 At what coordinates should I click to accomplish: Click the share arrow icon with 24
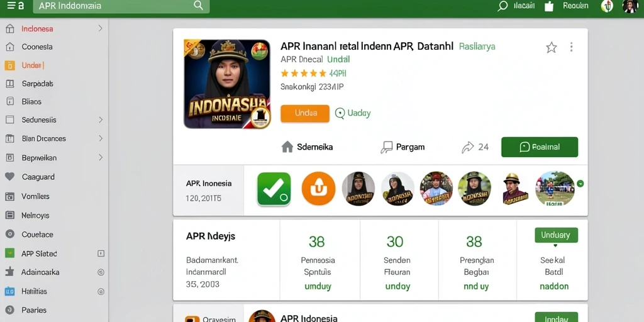[x=467, y=147]
